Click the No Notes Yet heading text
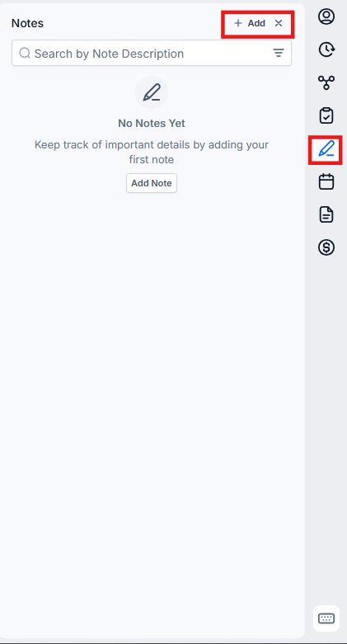 pyautogui.click(x=152, y=123)
